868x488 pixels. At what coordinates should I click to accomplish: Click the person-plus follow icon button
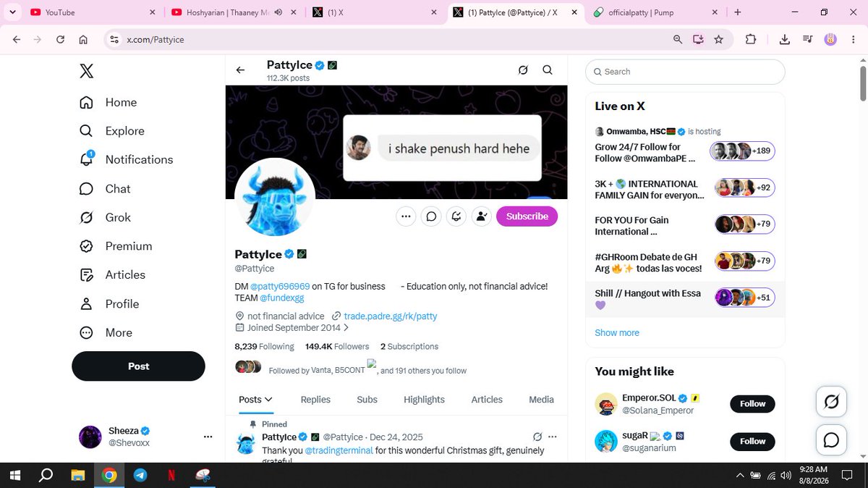click(481, 216)
